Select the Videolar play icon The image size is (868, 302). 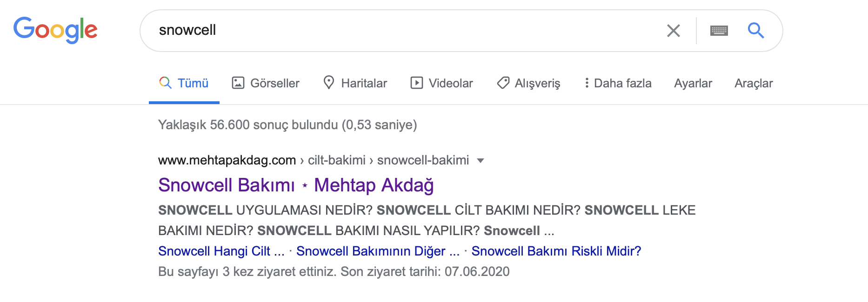[416, 83]
